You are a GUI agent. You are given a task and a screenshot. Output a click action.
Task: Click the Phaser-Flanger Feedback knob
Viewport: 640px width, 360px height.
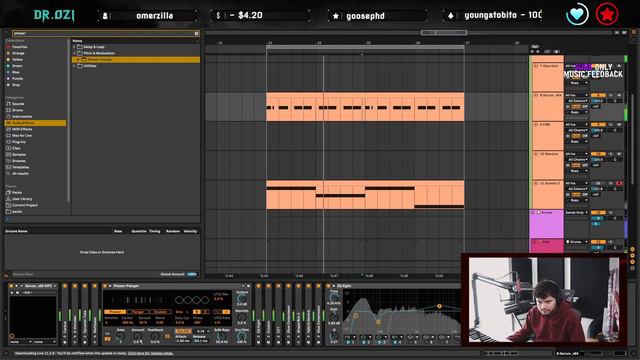tap(155, 337)
